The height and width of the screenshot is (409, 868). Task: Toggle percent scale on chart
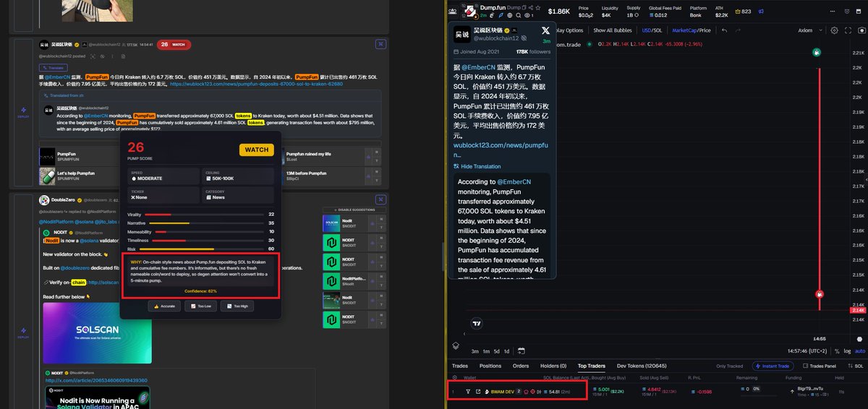(x=837, y=351)
